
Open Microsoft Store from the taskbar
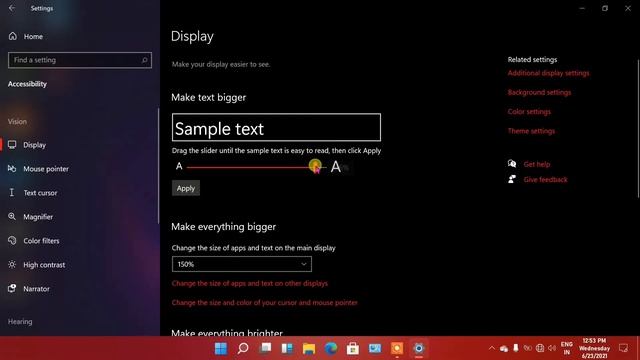[x=353, y=348]
